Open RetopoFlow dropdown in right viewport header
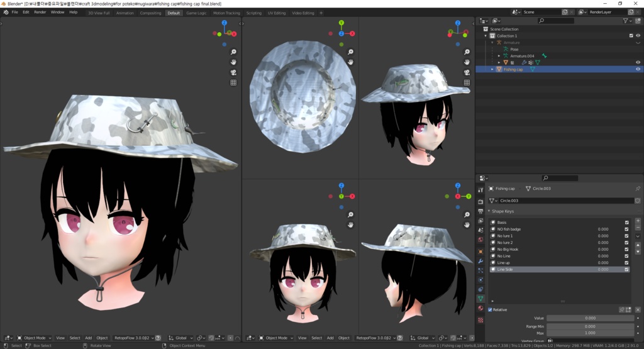644x349 pixels. [x=375, y=338]
